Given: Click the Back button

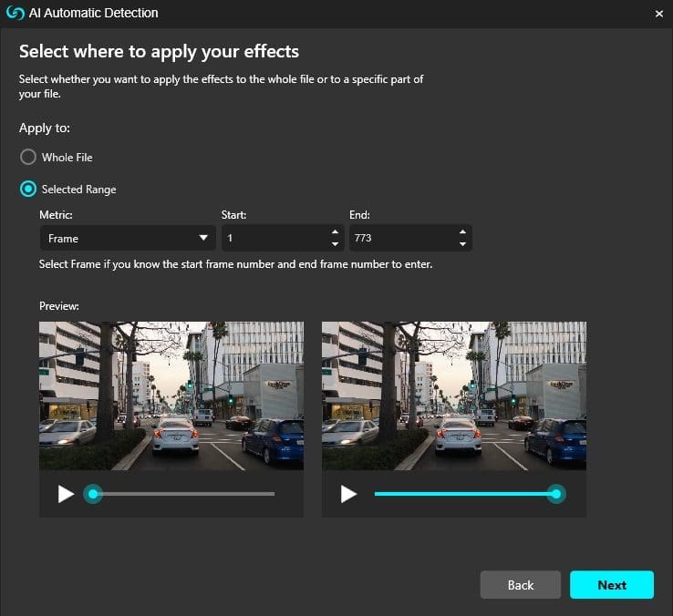Looking at the screenshot, I should [521, 585].
